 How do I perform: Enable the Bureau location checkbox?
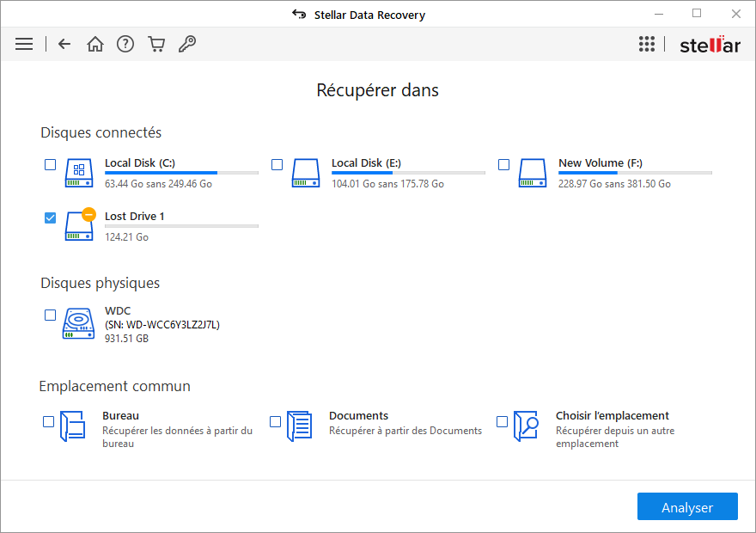[49, 421]
